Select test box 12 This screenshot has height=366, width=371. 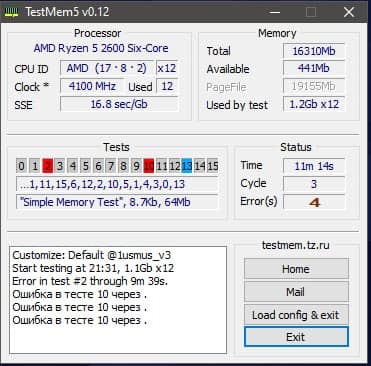[174, 166]
